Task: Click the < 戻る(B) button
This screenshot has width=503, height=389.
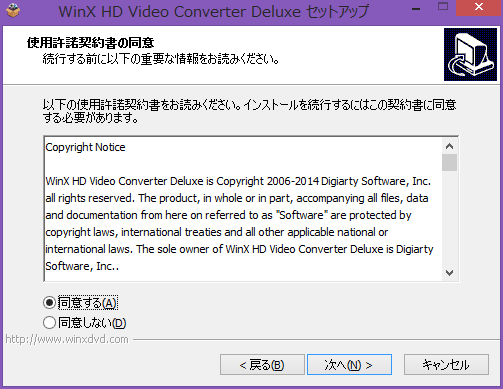Action: point(262,365)
